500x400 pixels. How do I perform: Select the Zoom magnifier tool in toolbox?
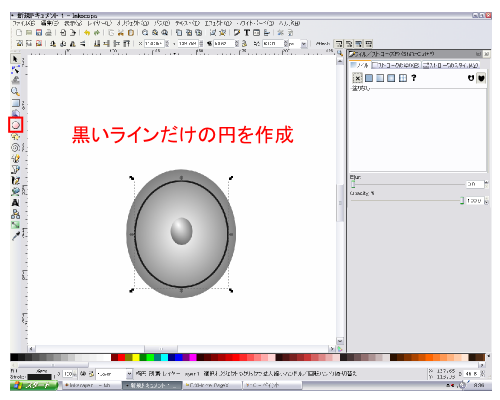[x=15, y=91]
